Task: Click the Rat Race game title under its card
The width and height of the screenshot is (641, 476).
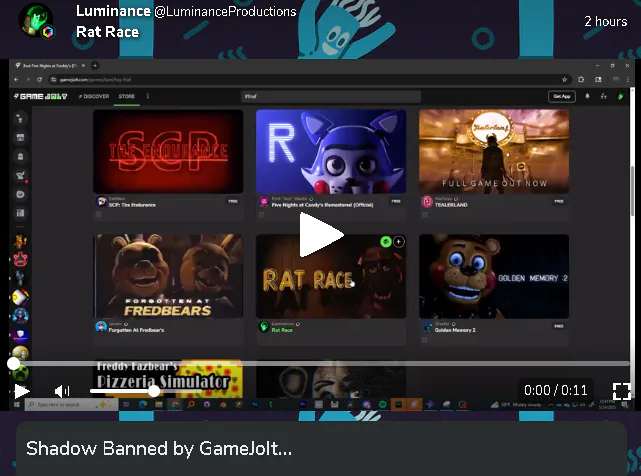Action: point(282,330)
